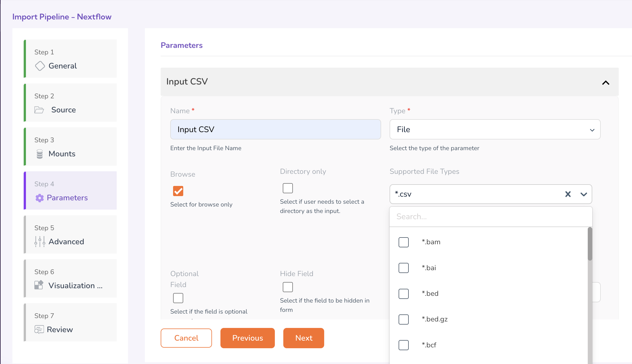Click the Source folder icon
Image resolution: width=632 pixels, height=364 pixels.
click(x=39, y=110)
